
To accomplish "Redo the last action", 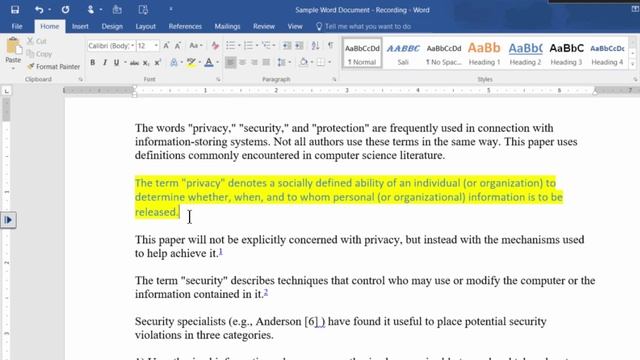I will pos(65,10).
